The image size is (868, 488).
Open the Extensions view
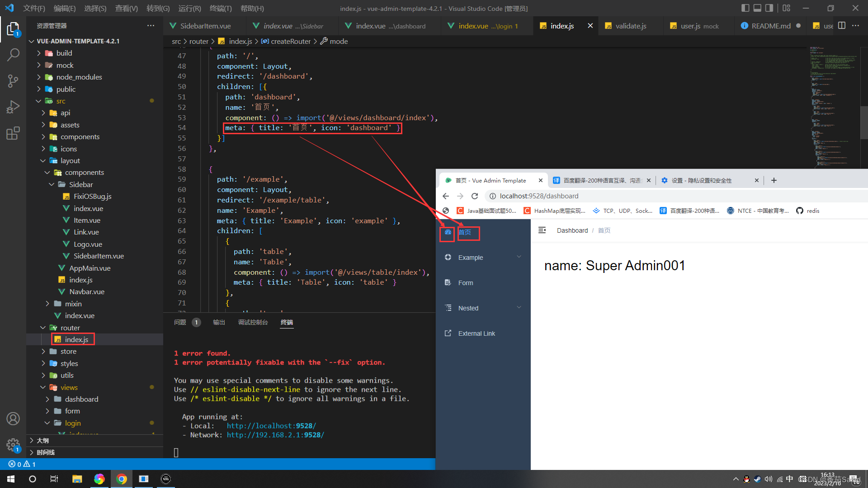(x=13, y=133)
